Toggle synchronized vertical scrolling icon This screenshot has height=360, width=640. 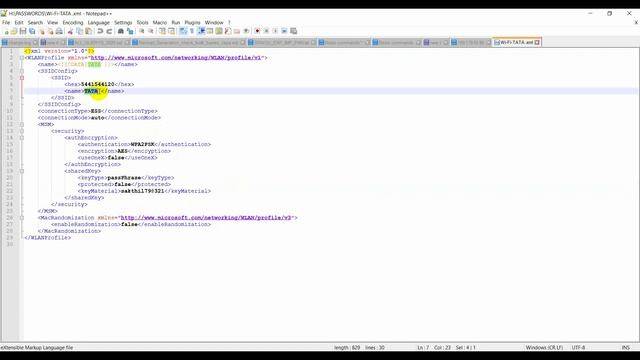click(162, 31)
